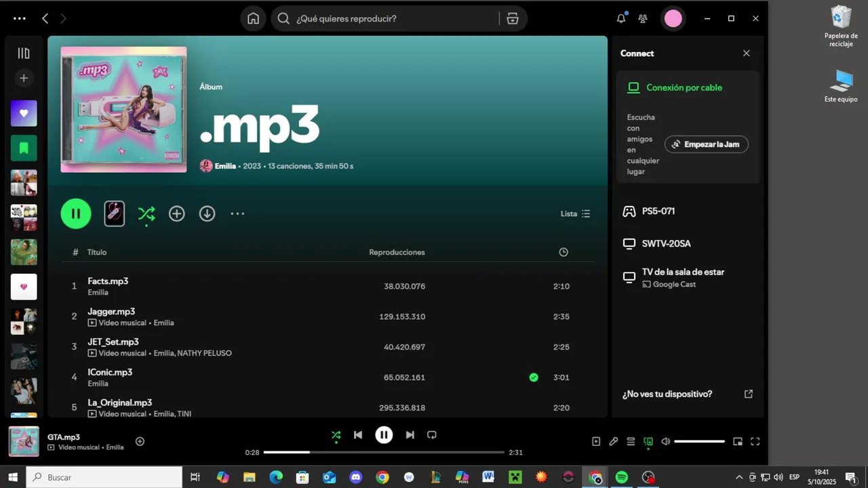Create a new playlist with plus button

coord(24,78)
